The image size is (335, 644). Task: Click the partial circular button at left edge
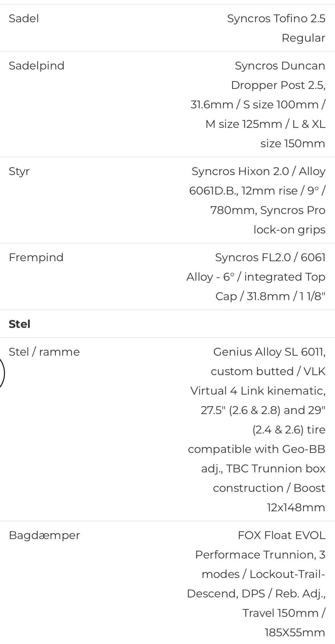2,373
